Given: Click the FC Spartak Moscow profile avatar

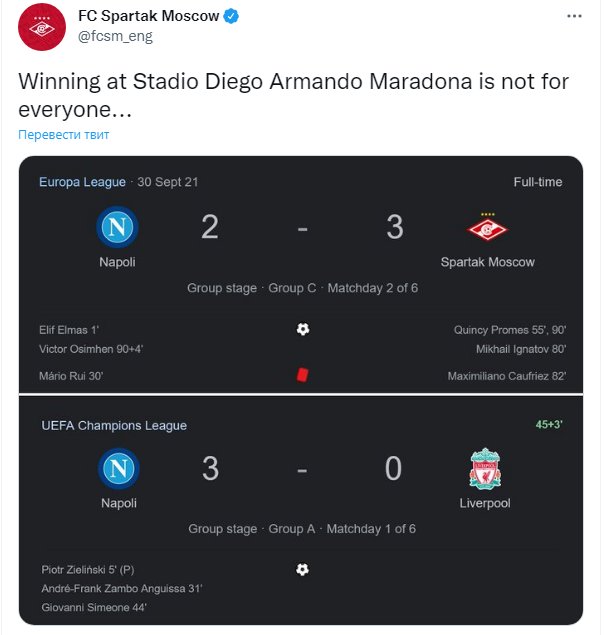Looking at the screenshot, I should (x=41, y=27).
